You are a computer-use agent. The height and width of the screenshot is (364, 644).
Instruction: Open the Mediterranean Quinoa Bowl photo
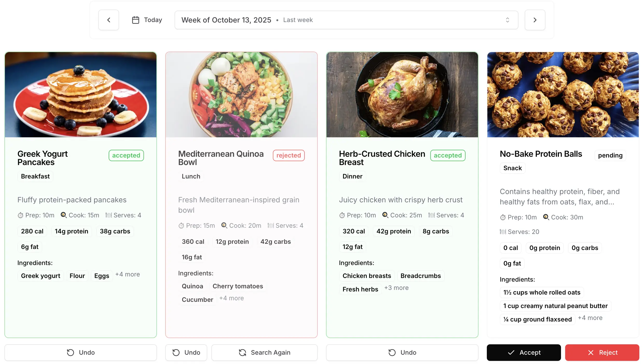(241, 95)
